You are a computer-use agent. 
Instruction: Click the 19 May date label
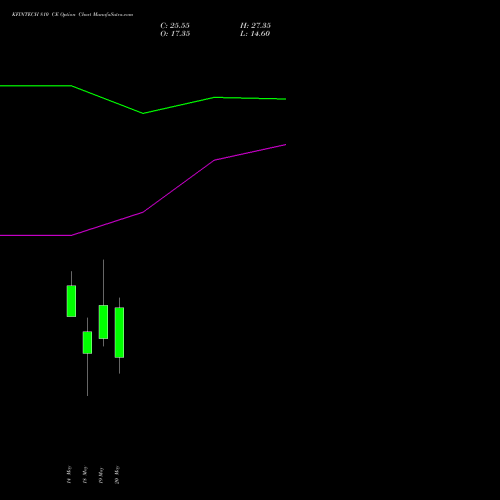coord(101,474)
